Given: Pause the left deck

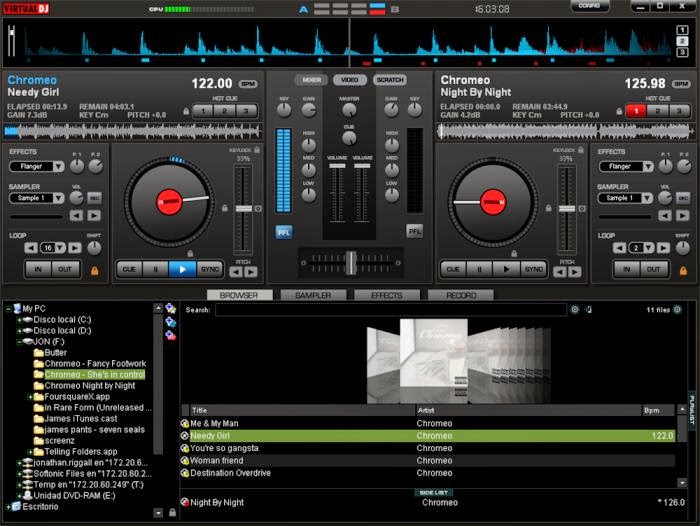Looking at the screenshot, I should 155,269.
